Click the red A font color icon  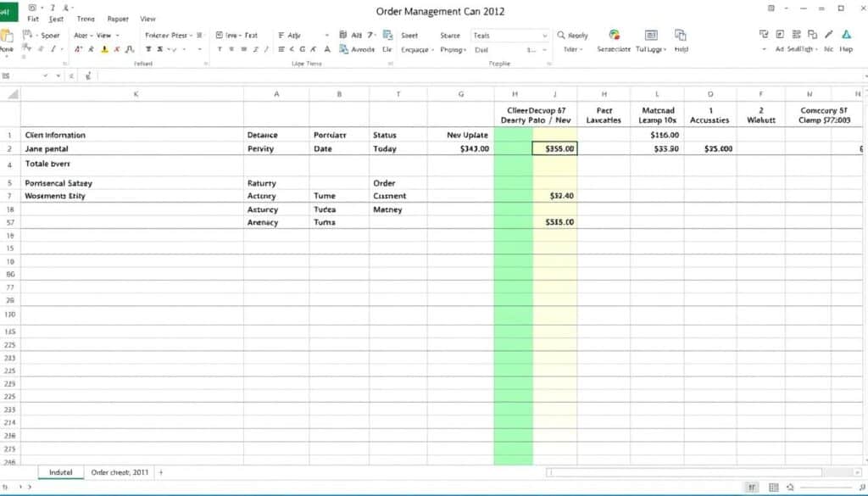point(78,50)
